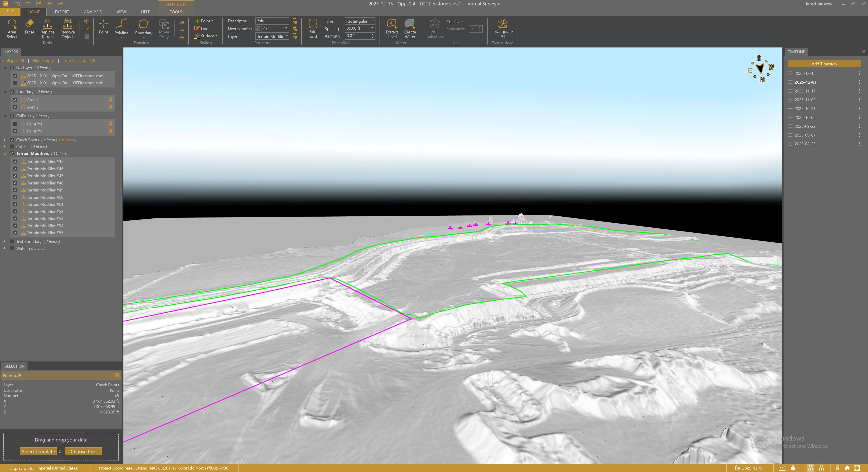Choose the Replace Terrain tool

pyautogui.click(x=47, y=29)
